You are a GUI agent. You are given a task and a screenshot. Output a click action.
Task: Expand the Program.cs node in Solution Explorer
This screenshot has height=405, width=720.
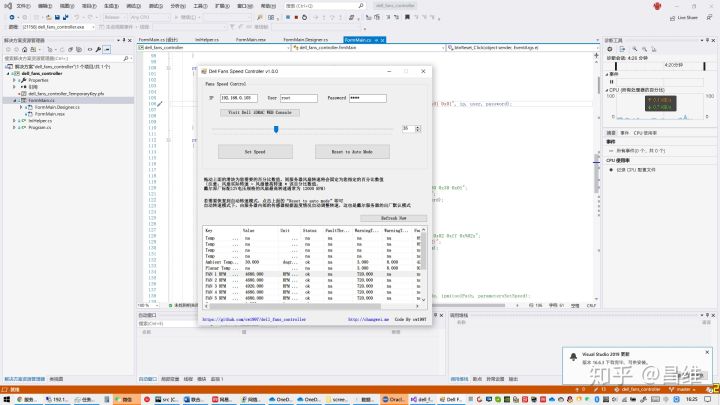coord(14,127)
